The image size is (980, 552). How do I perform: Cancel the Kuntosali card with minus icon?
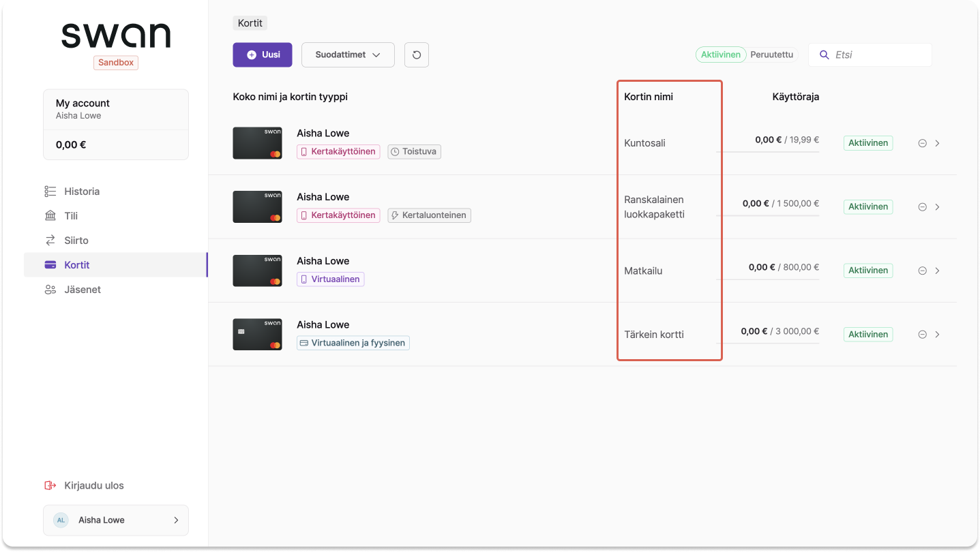pyautogui.click(x=922, y=143)
